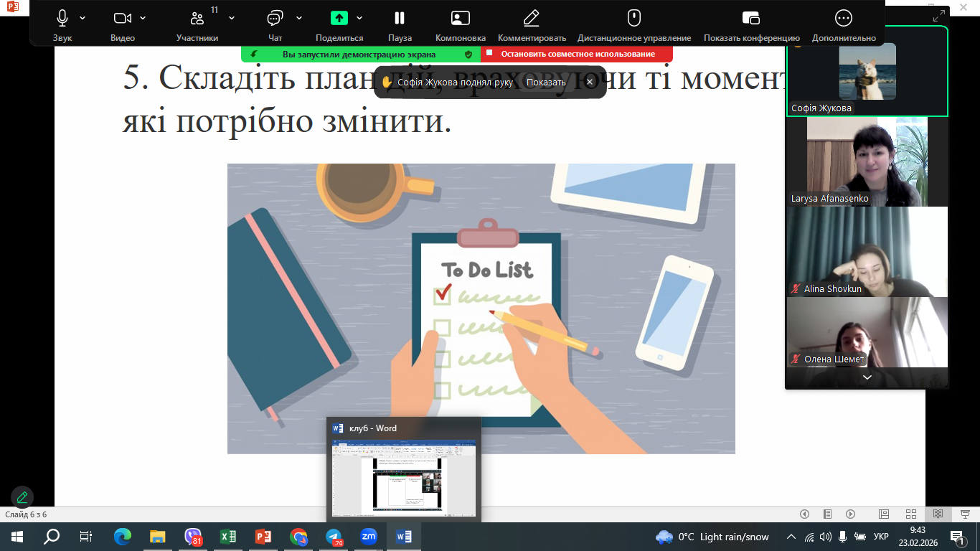Open the клуб - Word preview thumbnail

pos(404,469)
